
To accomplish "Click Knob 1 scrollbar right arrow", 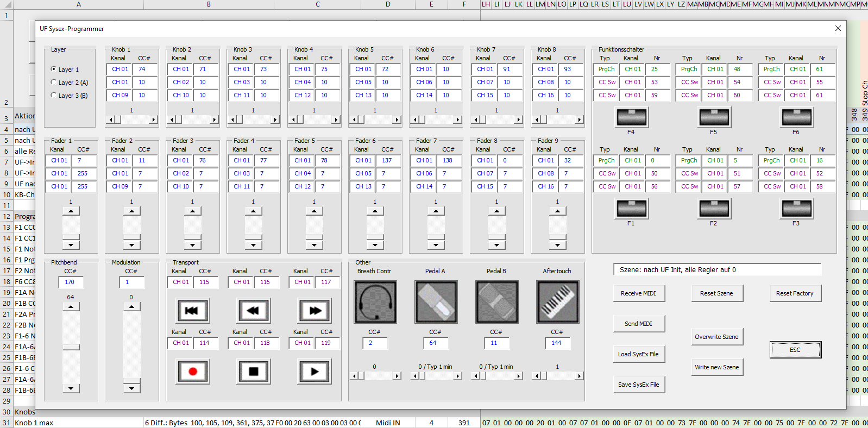I will pos(154,119).
